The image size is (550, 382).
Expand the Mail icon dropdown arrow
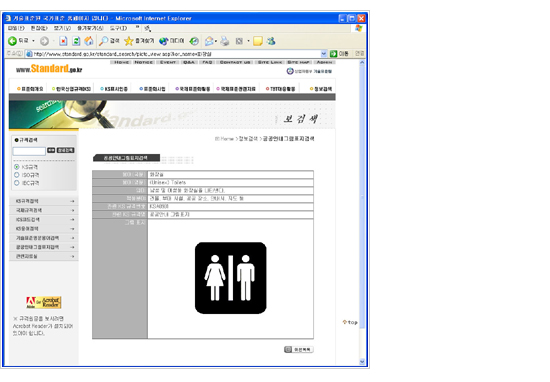coord(216,41)
